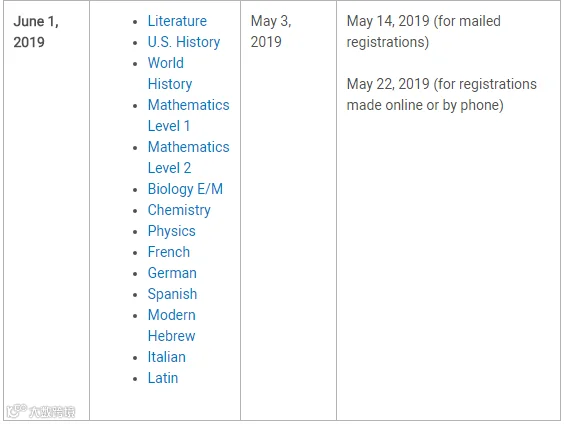Click the watermark logo in corner
This screenshot has width=565, height=424.
(40, 411)
